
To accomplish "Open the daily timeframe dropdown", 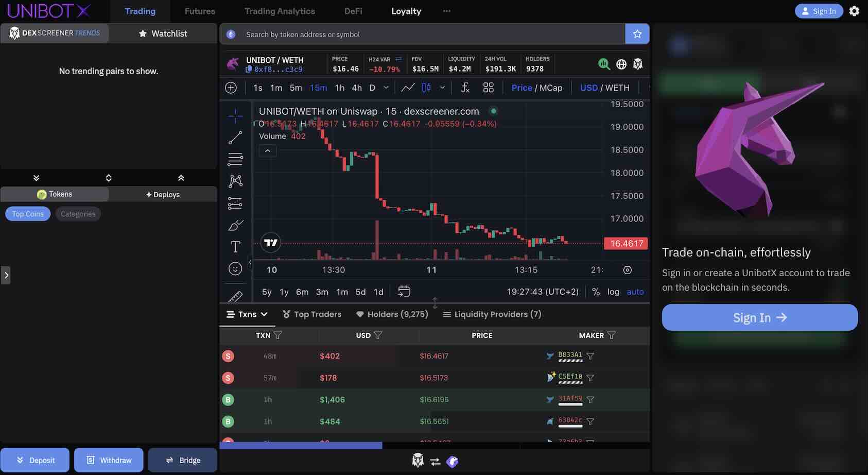I will 385,88.
